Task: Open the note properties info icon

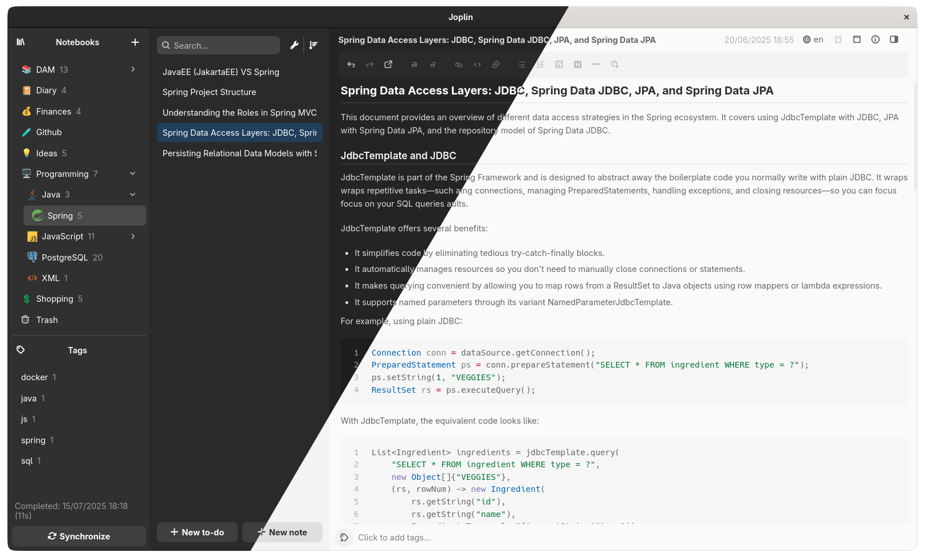Action: click(x=875, y=40)
